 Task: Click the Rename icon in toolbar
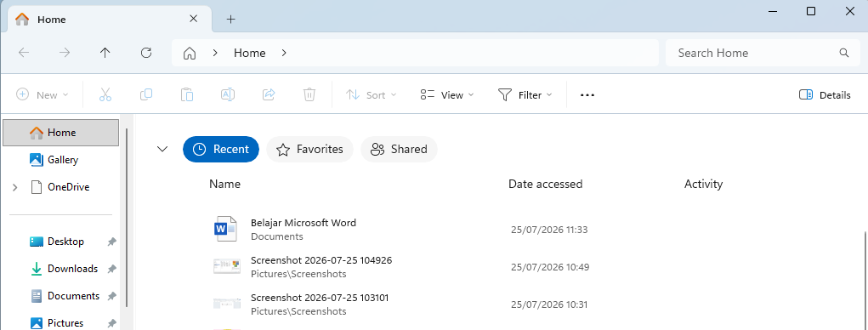[228, 94]
